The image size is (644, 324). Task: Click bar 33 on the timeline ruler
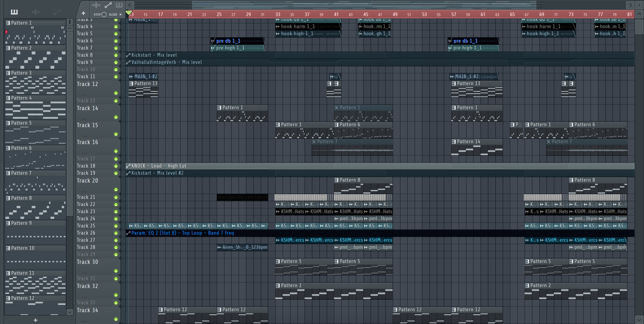(278, 15)
